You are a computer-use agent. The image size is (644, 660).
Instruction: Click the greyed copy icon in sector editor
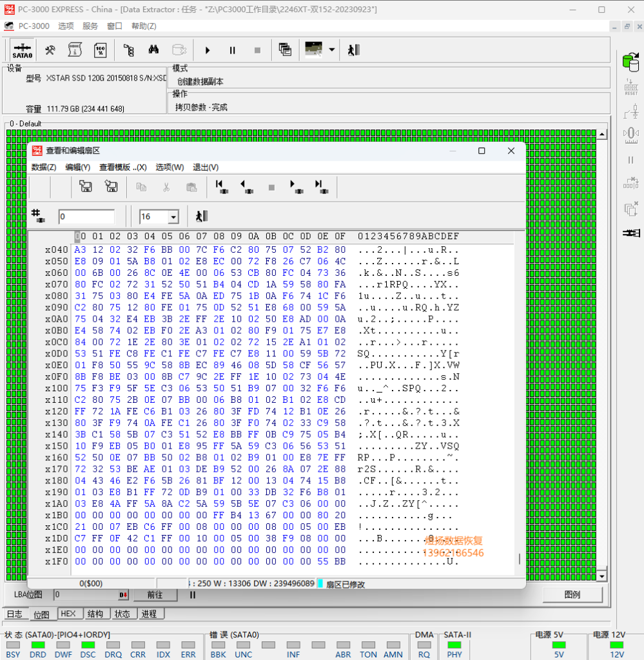(141, 188)
